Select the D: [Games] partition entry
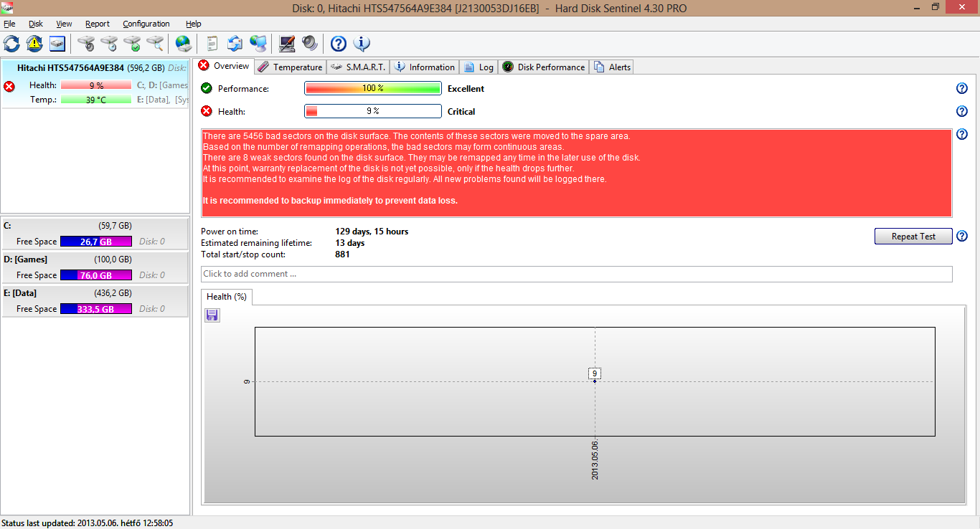980x529 pixels. (95, 267)
